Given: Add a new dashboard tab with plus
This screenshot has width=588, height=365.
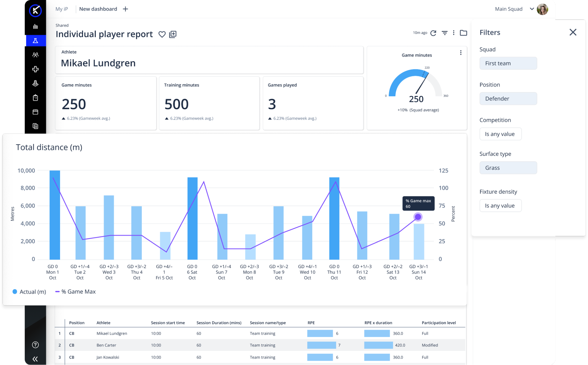Looking at the screenshot, I should (125, 9).
